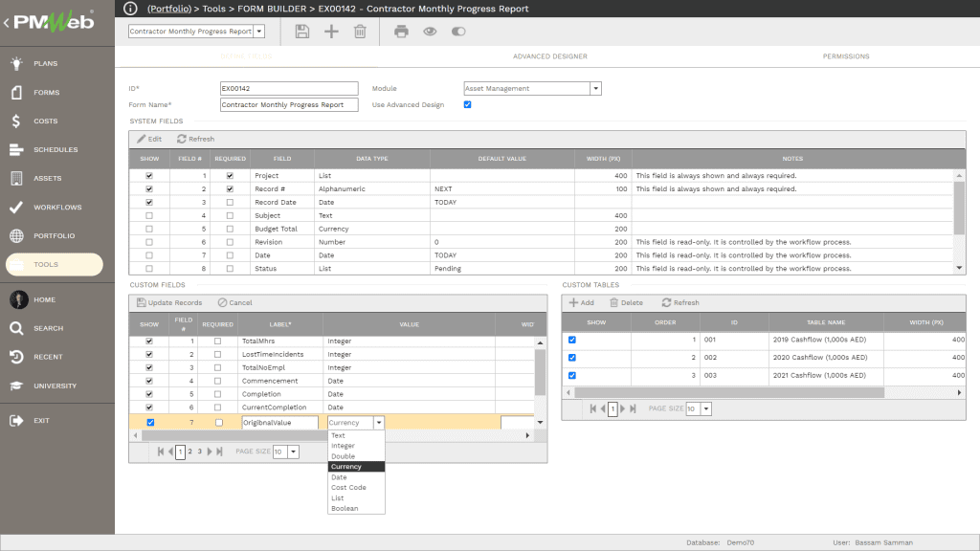The width and height of the screenshot is (980, 551).
Task: Switch to the Permissions tab
Action: 846,56
